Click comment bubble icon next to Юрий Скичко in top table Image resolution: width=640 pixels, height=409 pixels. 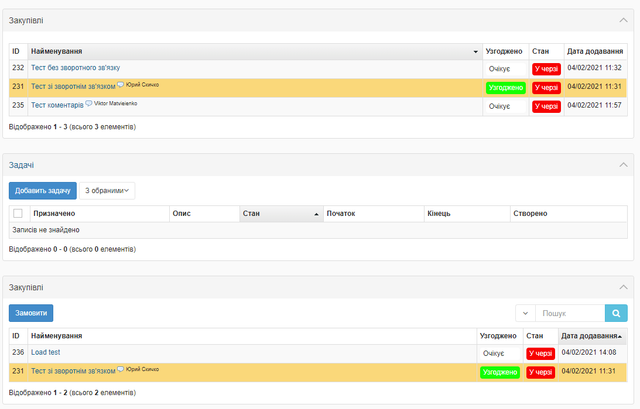120,84
